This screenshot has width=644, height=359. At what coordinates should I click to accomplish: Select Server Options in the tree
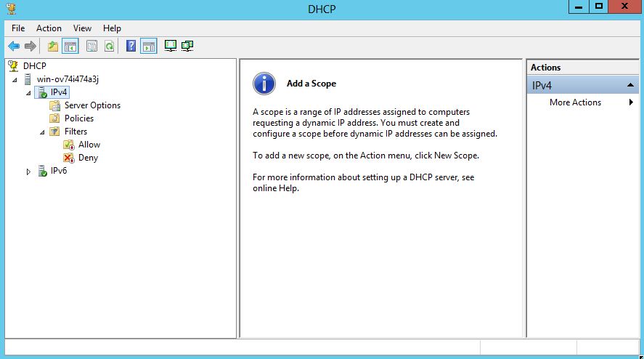tap(92, 105)
